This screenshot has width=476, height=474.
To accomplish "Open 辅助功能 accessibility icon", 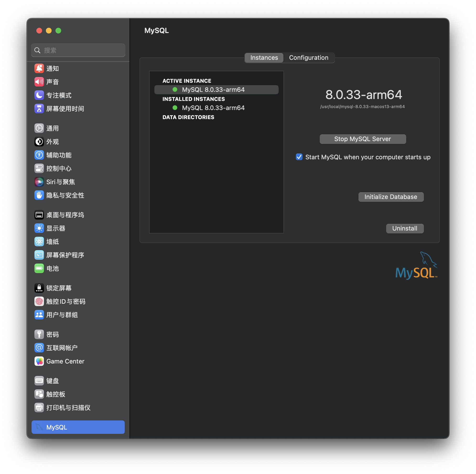I will 39,155.
